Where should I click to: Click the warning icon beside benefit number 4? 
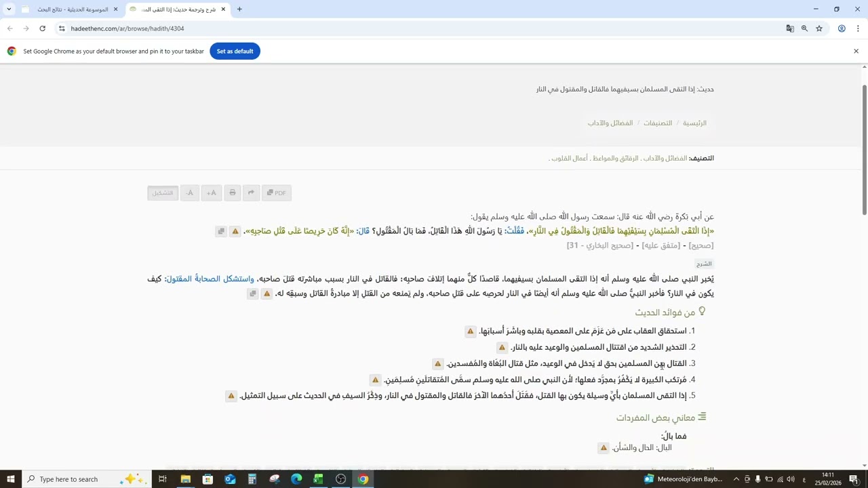(375, 380)
